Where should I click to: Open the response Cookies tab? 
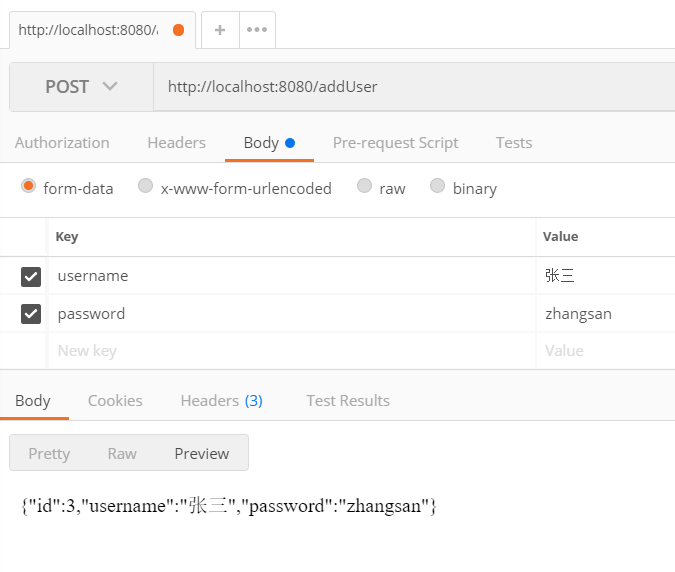115,401
